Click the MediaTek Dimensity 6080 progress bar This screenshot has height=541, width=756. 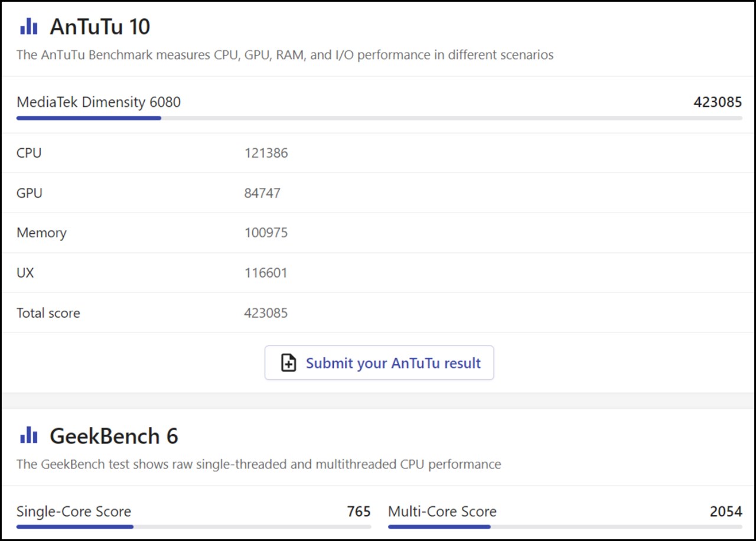click(x=379, y=118)
